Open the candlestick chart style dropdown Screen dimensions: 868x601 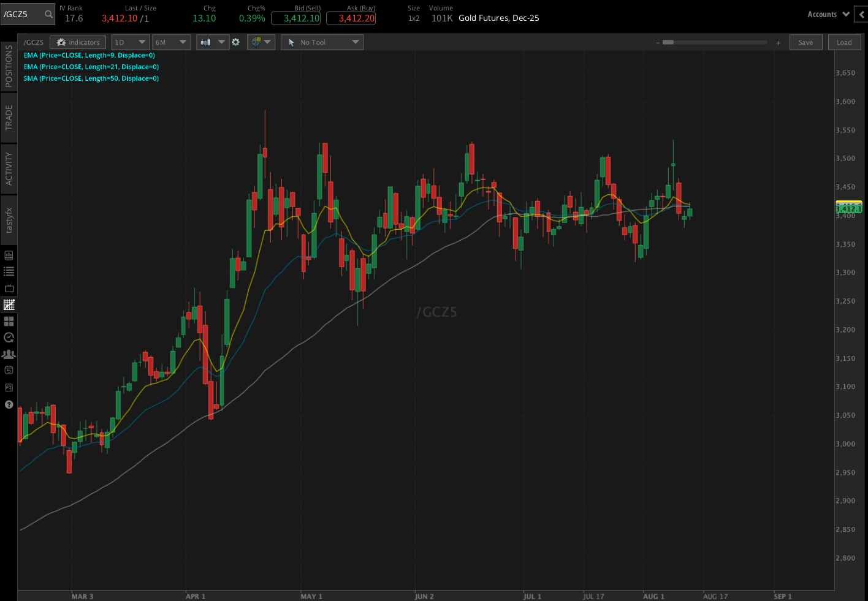pyautogui.click(x=212, y=42)
